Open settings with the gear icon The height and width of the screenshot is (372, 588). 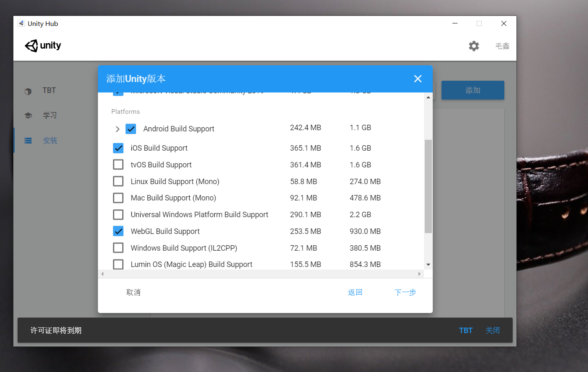(474, 46)
